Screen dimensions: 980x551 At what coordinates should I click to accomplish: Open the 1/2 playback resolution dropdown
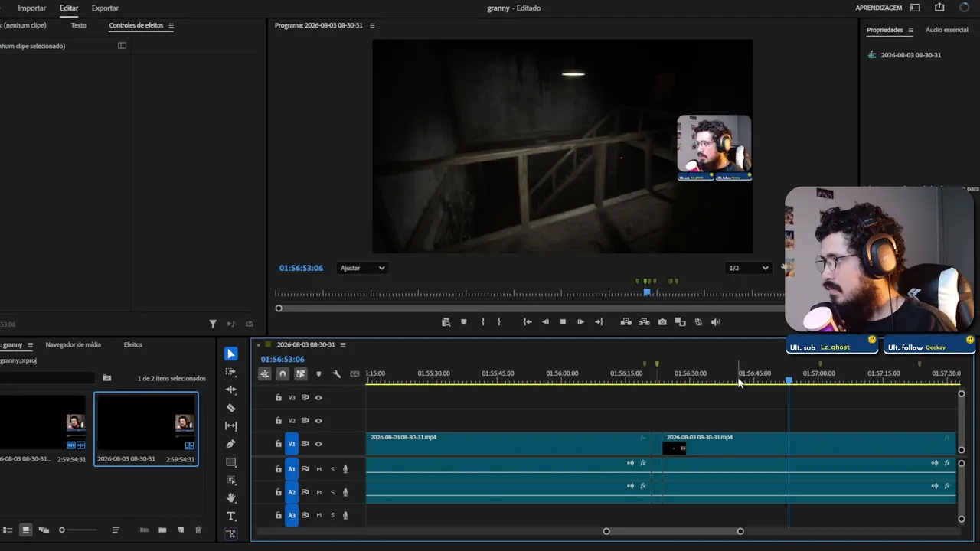[748, 268]
